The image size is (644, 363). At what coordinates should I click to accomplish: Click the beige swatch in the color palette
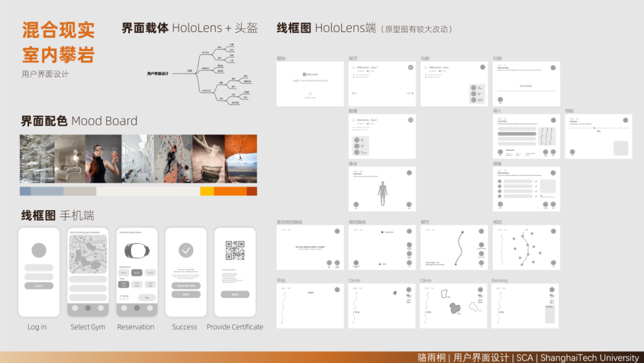[80, 191]
